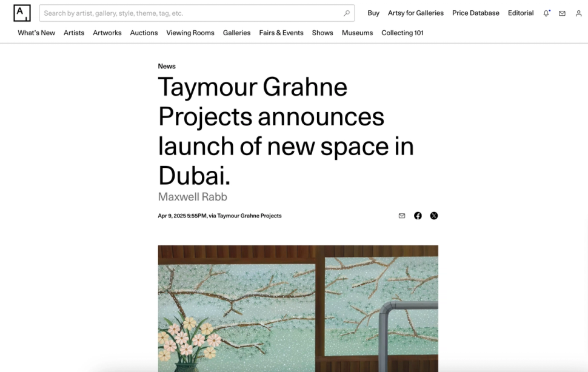Viewport: 588px width, 372px height.
Task: Select Museums menu item
Action: (358, 33)
